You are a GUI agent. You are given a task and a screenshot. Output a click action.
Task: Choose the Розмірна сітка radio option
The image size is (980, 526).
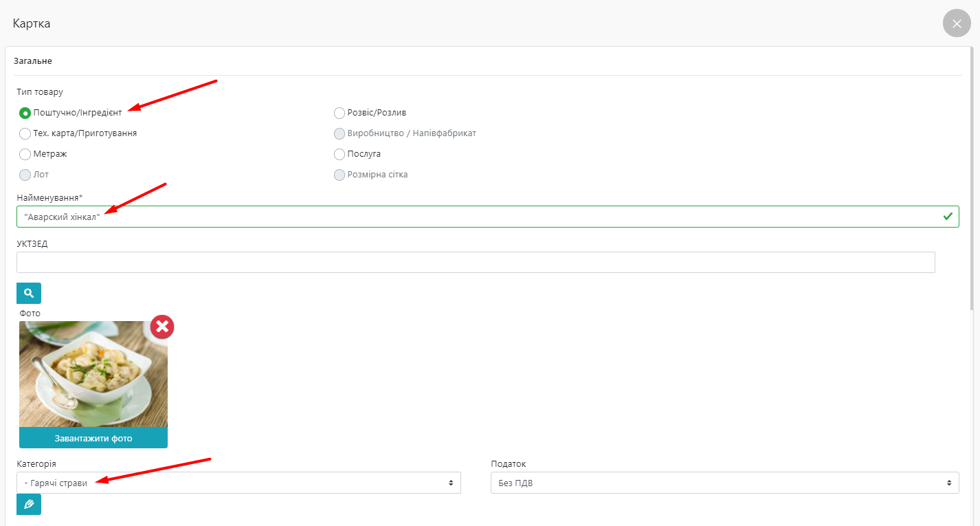click(339, 175)
